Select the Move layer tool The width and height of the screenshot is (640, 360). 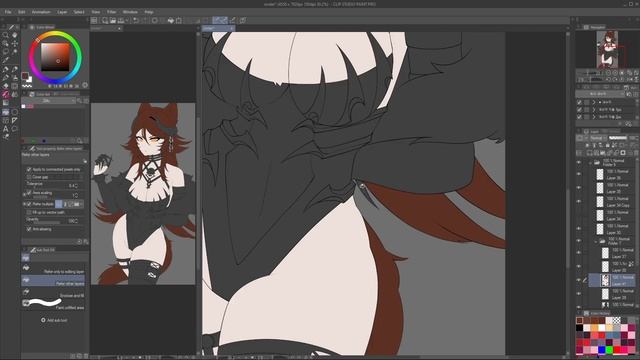click(15, 44)
